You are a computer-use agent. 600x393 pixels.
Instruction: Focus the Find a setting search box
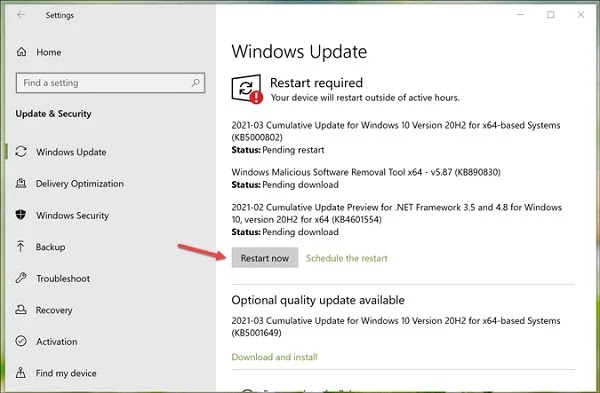[110, 83]
